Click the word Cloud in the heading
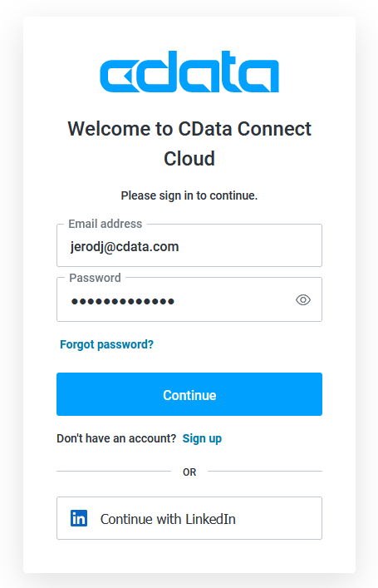 click(x=189, y=158)
